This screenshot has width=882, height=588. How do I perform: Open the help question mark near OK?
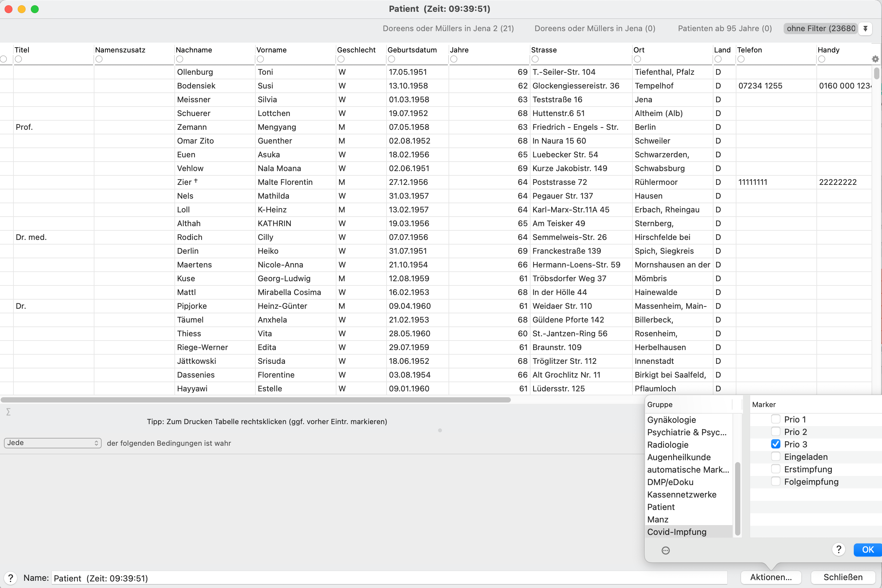point(838,550)
